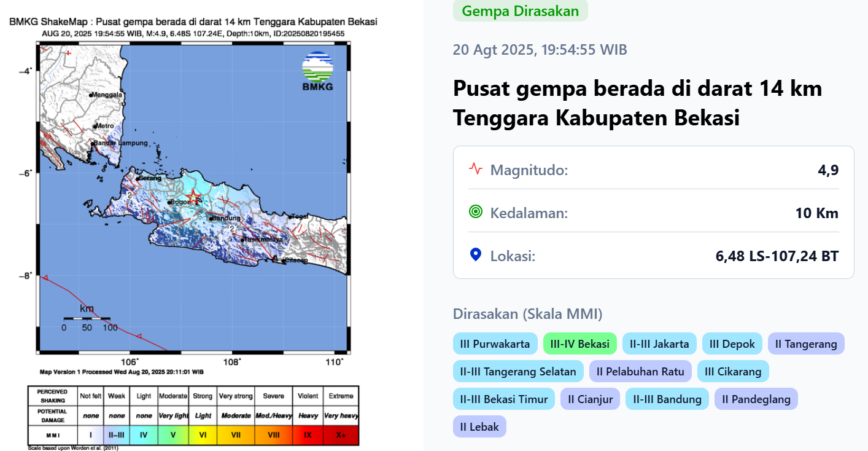Click the km scale bar on the map
This screenshot has width=868, height=451.
point(87,318)
